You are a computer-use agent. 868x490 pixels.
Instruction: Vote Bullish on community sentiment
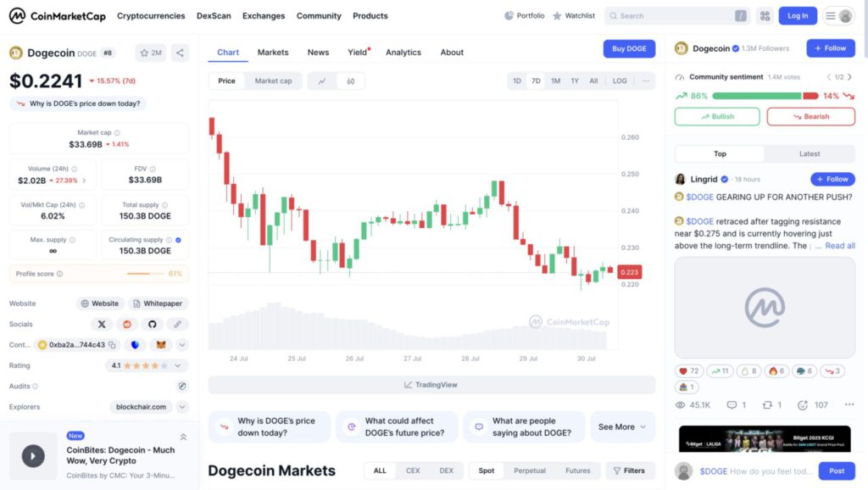tap(717, 116)
